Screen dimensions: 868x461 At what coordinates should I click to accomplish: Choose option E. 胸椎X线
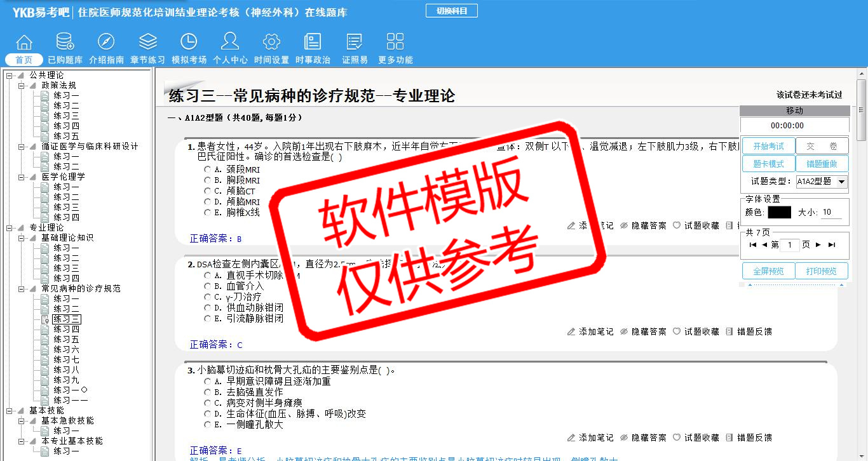[x=207, y=213]
